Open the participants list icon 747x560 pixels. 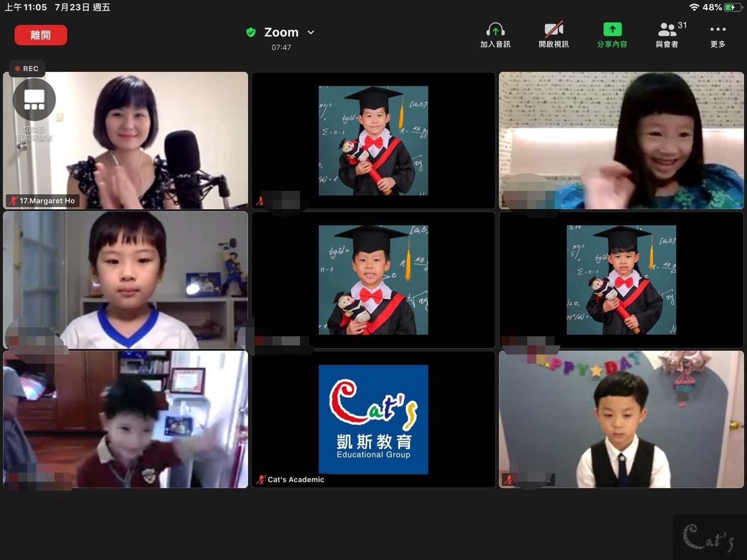tap(667, 30)
